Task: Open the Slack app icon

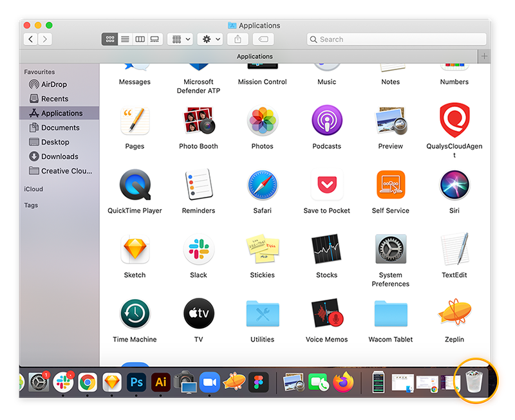Action: pyautogui.click(x=198, y=250)
